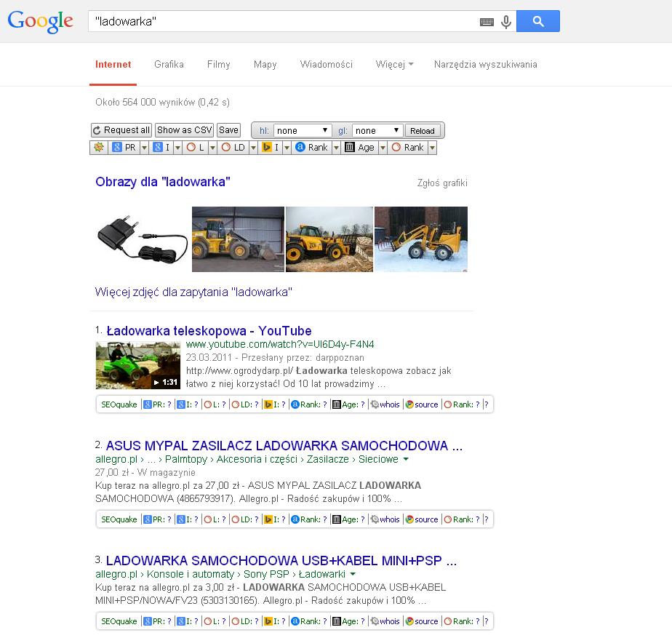Viewport: 672px width, 638px height.
Task: Open Obrazy dla "ladowarka" link
Action: coord(162,182)
